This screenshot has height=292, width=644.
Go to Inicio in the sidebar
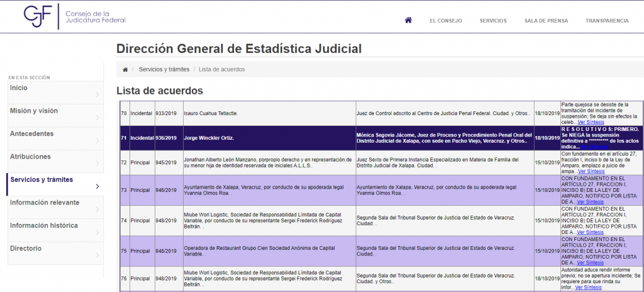point(19,88)
